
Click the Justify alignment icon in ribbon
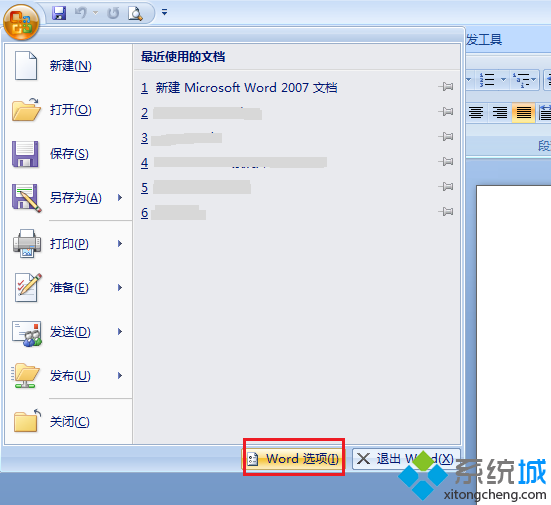[524, 113]
